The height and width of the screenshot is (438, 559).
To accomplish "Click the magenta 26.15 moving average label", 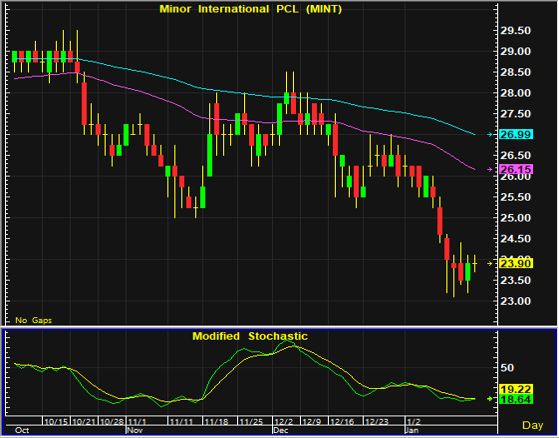I will point(516,169).
